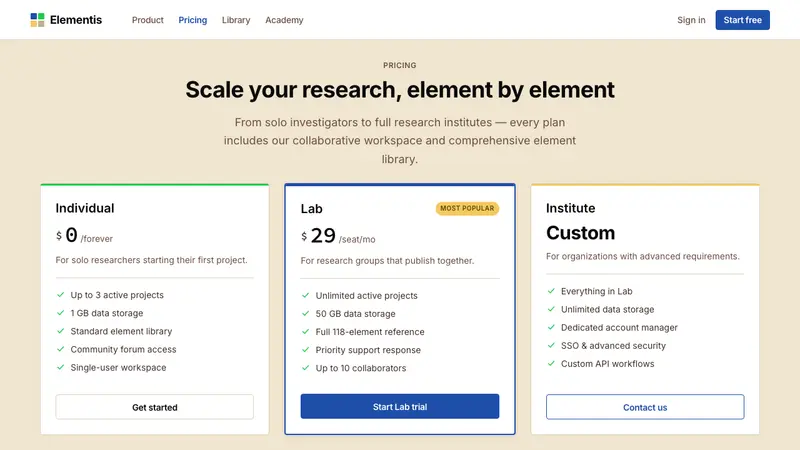Click the Institute plan title
Screen dimensions: 800x450
[x=570, y=208]
